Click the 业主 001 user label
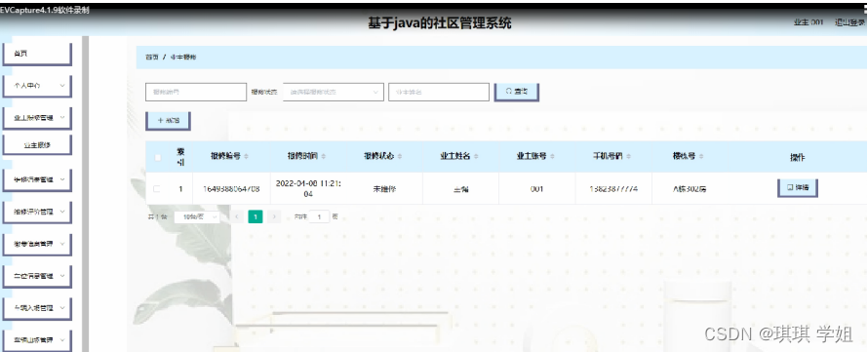Image resolution: width=868 pixels, height=352 pixels. click(809, 22)
